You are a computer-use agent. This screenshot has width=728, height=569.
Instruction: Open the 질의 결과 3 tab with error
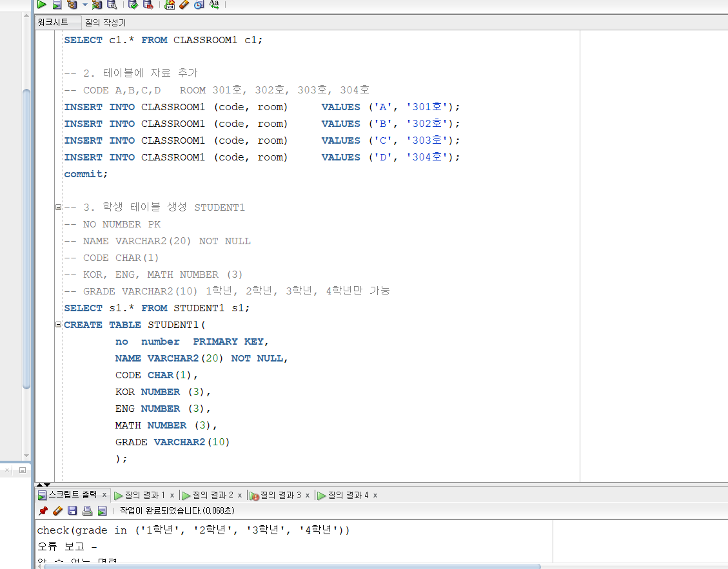pos(275,495)
